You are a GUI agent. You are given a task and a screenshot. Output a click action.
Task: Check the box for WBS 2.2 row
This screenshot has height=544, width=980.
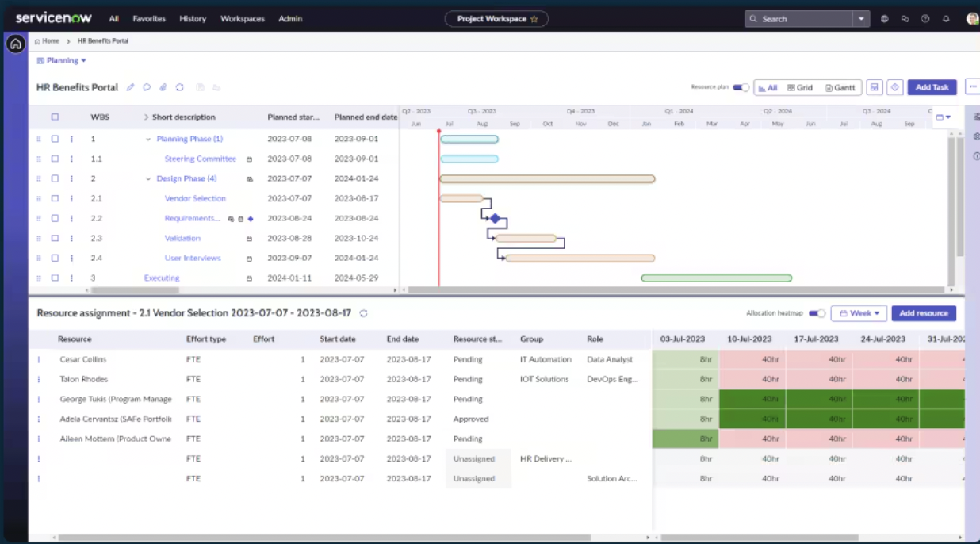[x=55, y=218]
